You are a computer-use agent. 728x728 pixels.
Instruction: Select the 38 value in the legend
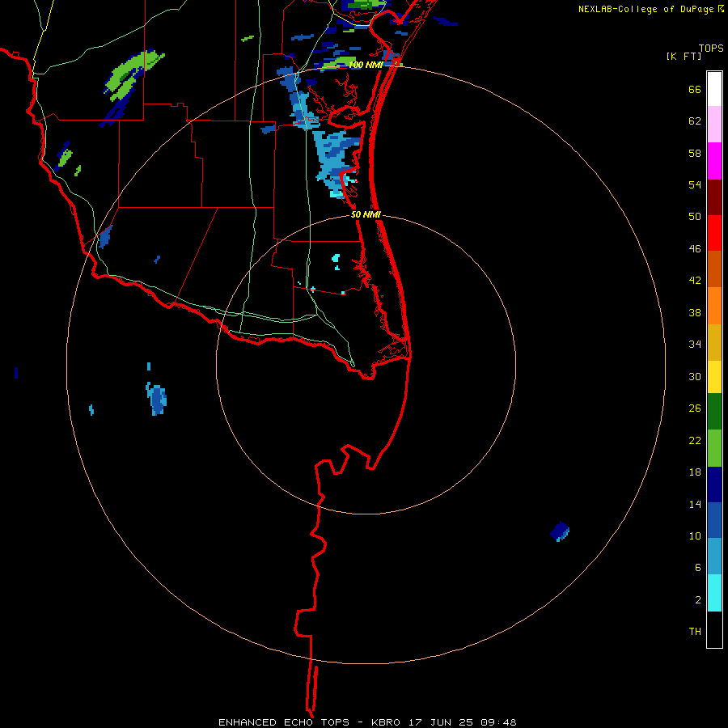tap(695, 313)
